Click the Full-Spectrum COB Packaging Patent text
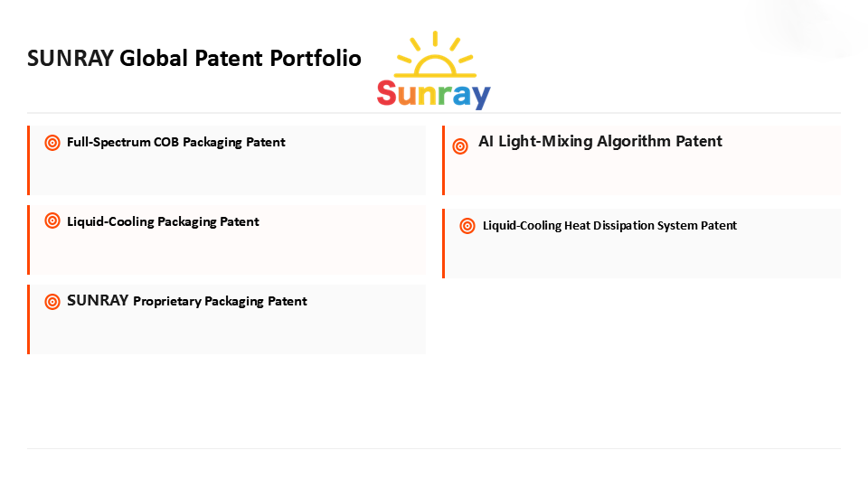The width and height of the screenshot is (868, 488). (176, 142)
